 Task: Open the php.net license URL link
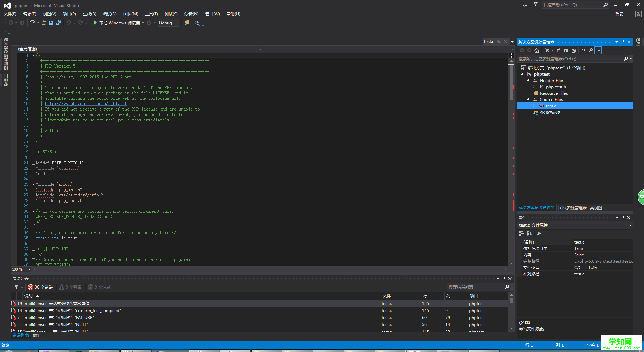[86, 104]
